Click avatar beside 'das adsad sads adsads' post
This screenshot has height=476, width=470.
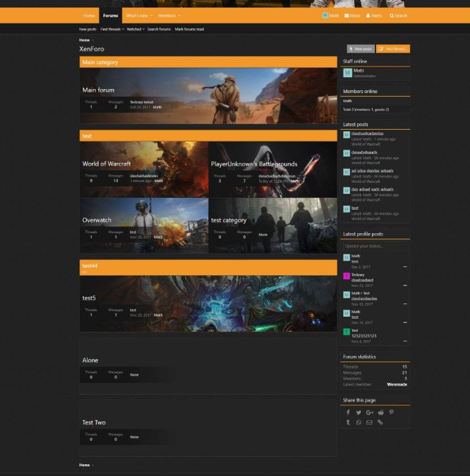[x=346, y=190]
